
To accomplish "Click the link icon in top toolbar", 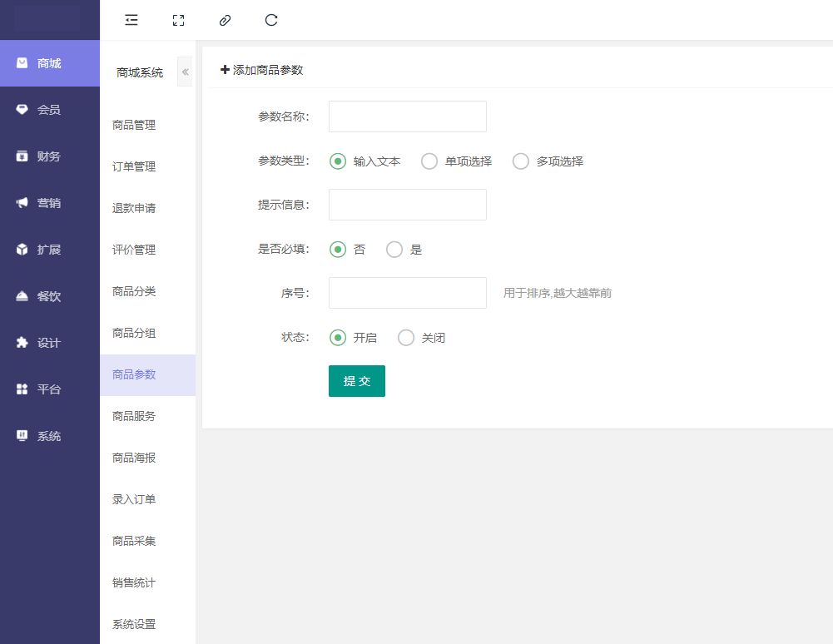I will tap(225, 21).
